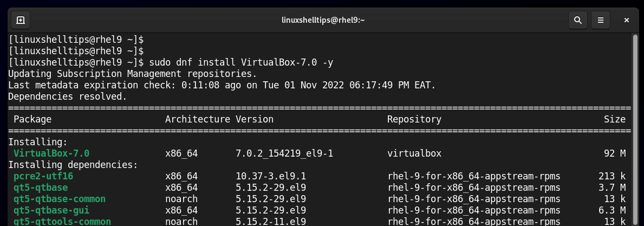Click the qt5-qttools-common package entry
This screenshot has height=226, width=644.
point(62,221)
